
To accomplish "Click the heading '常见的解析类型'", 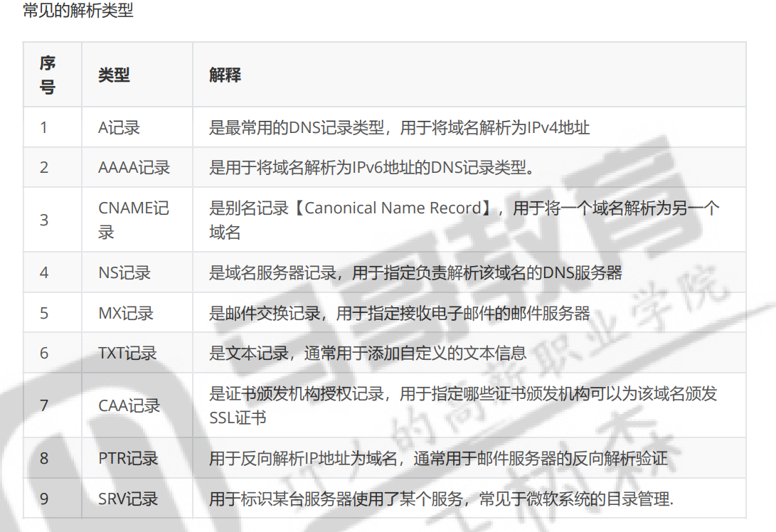I will (x=78, y=11).
